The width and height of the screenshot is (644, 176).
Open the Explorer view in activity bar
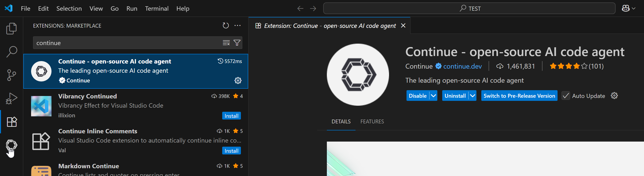(11, 28)
